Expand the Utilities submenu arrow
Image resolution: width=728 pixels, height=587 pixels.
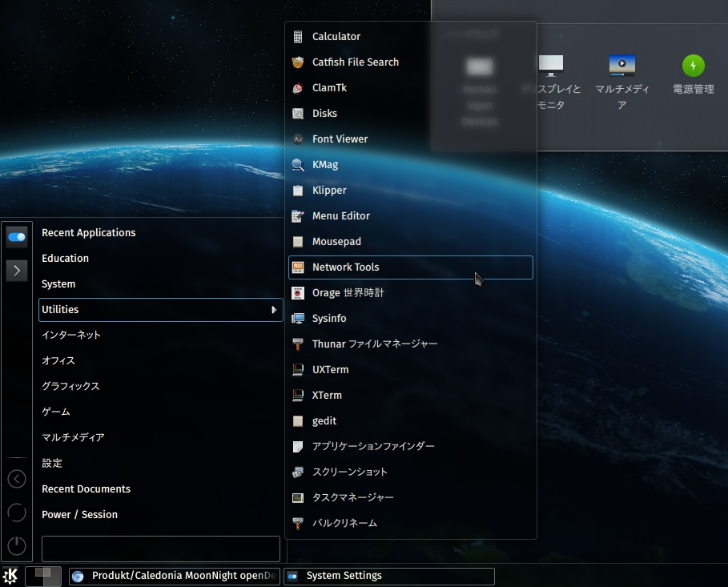point(273,310)
